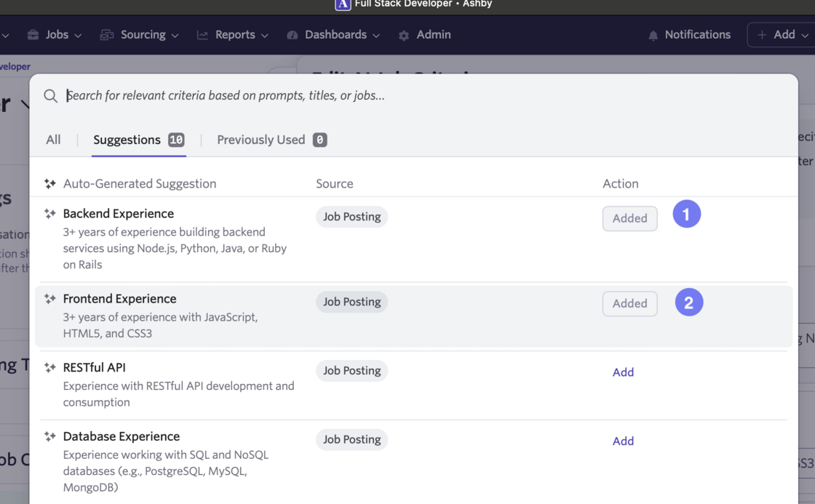
Task: Click the search magnifier icon
Action: 50,96
